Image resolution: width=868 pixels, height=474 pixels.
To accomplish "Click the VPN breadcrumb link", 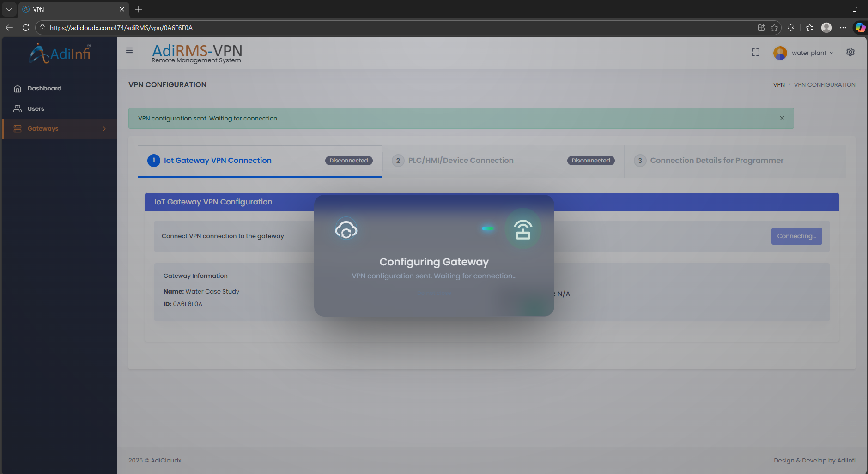I will point(779,85).
